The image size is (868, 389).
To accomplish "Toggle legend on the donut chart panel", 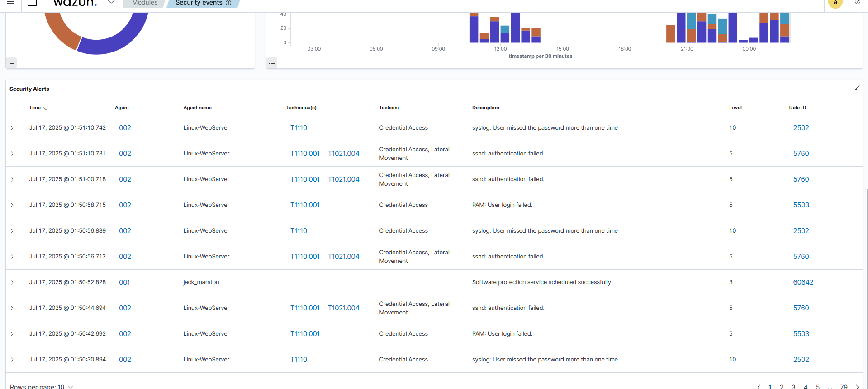I will [x=12, y=63].
